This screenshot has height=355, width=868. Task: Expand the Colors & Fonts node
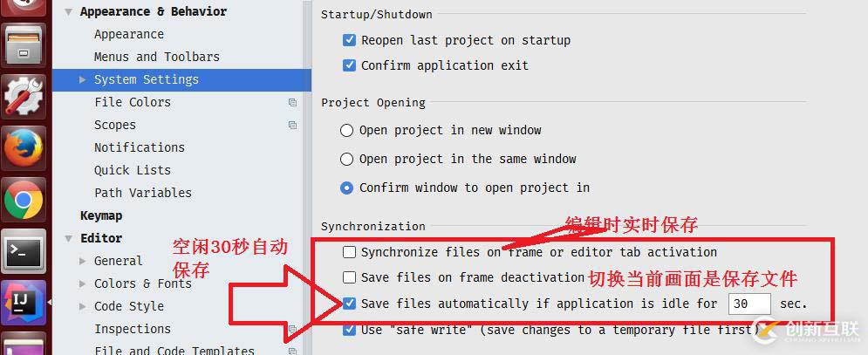point(83,283)
